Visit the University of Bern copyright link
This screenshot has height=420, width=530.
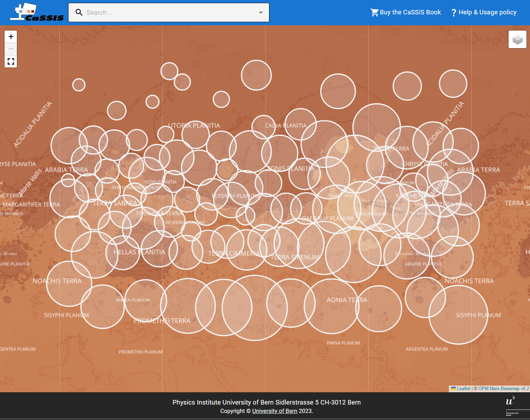(x=274, y=411)
